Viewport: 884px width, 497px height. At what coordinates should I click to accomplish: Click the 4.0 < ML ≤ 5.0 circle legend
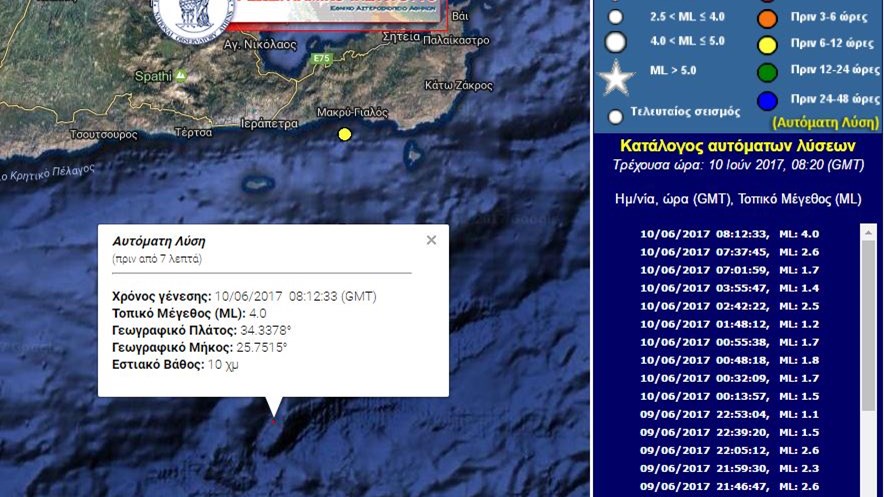615,42
